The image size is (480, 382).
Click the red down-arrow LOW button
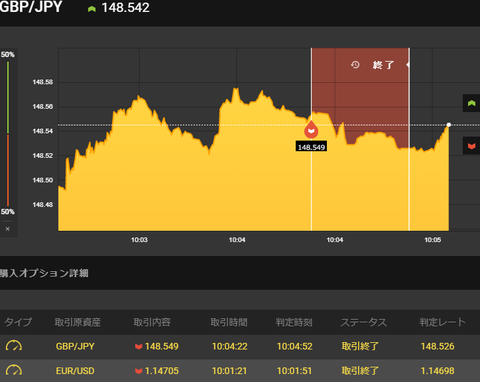click(471, 146)
